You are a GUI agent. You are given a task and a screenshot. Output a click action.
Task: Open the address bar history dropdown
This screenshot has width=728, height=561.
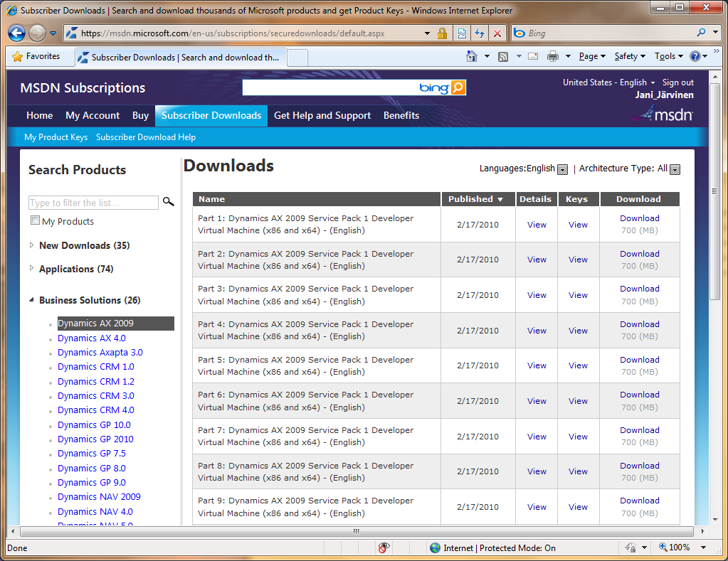click(427, 33)
